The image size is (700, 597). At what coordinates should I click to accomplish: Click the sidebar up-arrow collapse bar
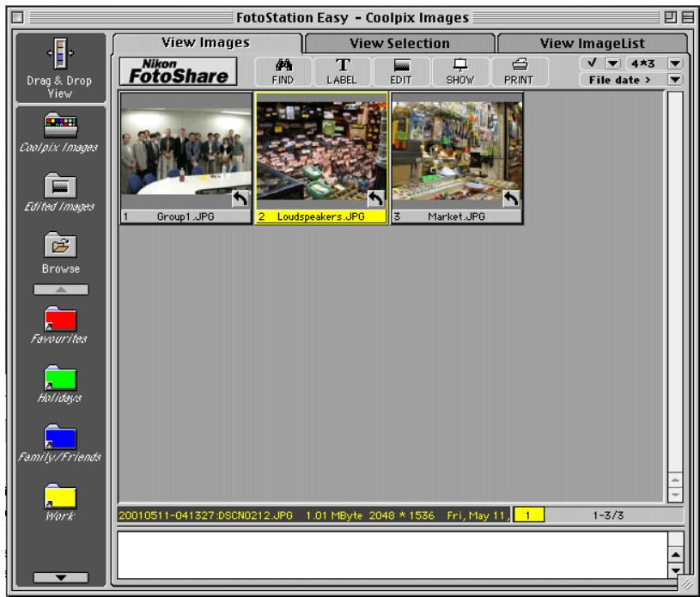[61, 289]
